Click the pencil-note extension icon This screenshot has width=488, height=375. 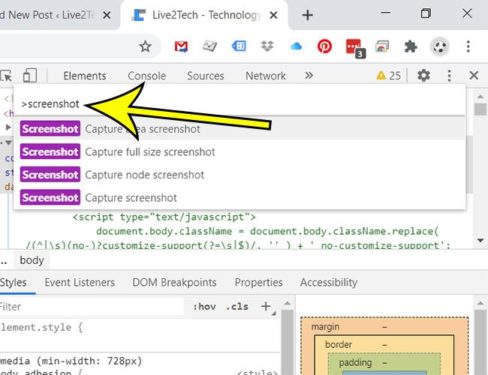pyautogui.click(x=210, y=46)
